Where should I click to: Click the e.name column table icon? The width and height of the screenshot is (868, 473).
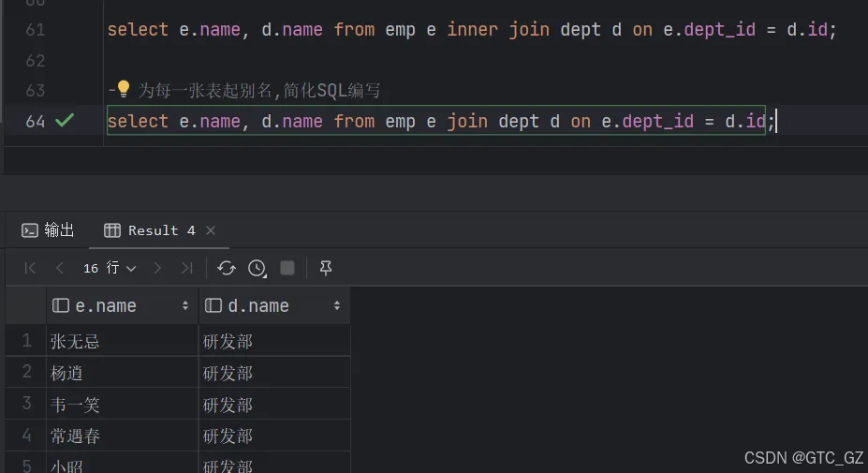[60, 305]
